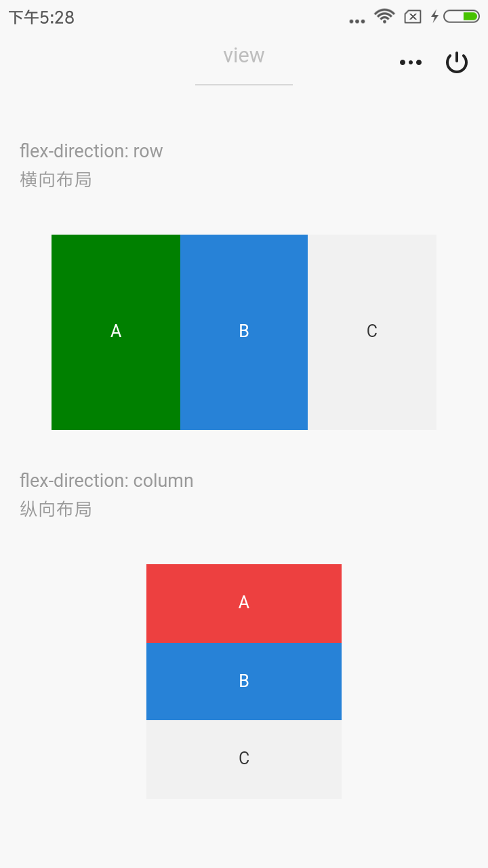Select the green A block in row layout
This screenshot has height=868, width=488.
pyautogui.click(x=116, y=332)
